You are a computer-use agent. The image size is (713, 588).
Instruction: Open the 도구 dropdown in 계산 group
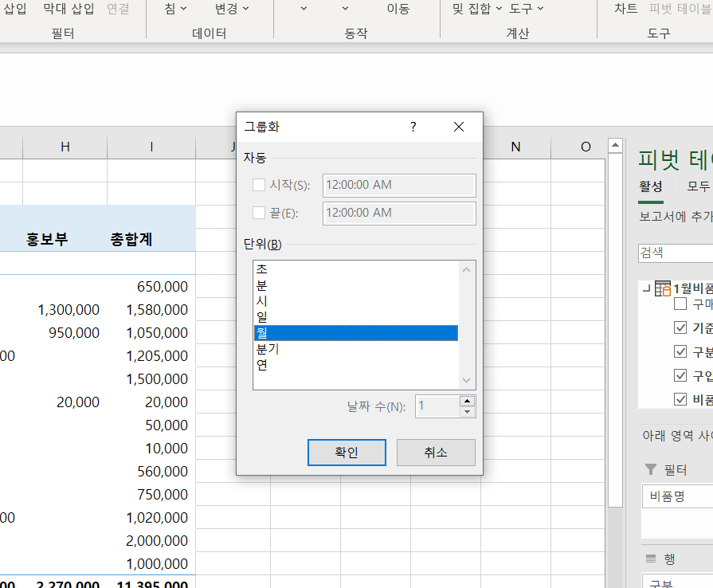pyautogui.click(x=527, y=9)
